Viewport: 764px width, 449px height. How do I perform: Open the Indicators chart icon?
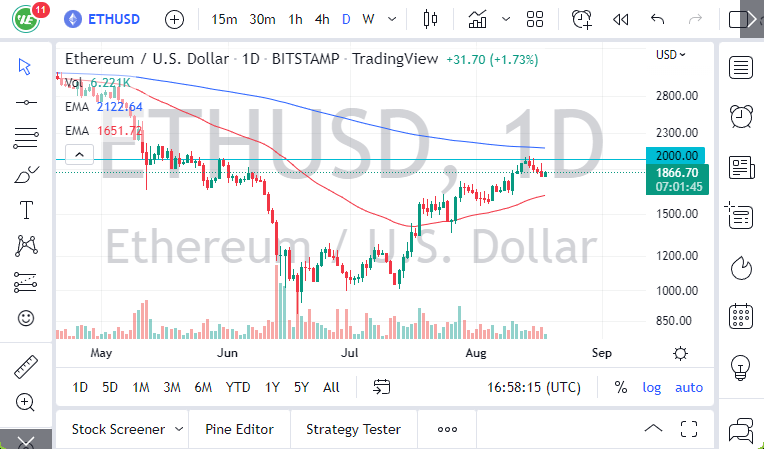coord(478,19)
